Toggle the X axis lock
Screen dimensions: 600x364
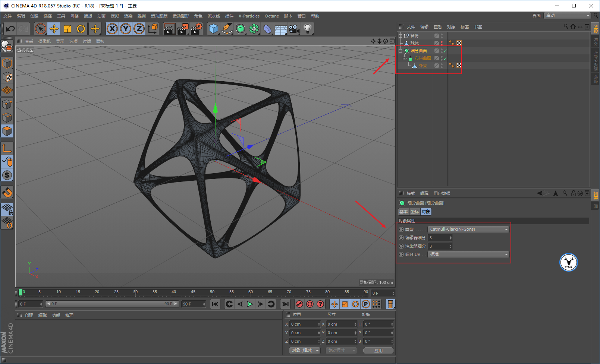point(112,29)
